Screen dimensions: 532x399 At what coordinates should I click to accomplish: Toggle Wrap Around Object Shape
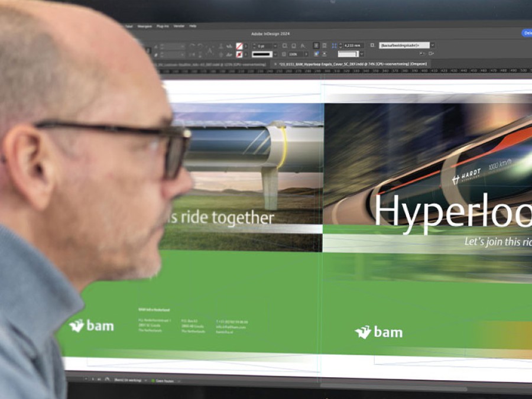tap(316, 54)
